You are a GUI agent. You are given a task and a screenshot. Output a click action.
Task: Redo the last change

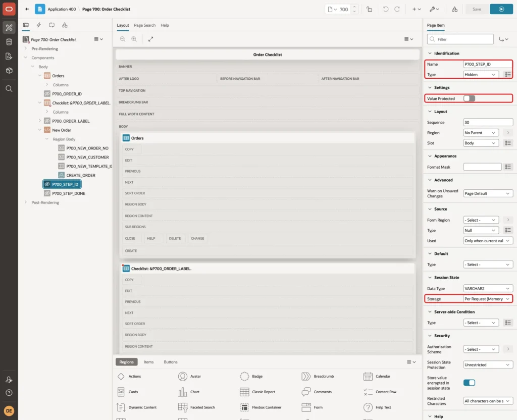[x=397, y=9]
